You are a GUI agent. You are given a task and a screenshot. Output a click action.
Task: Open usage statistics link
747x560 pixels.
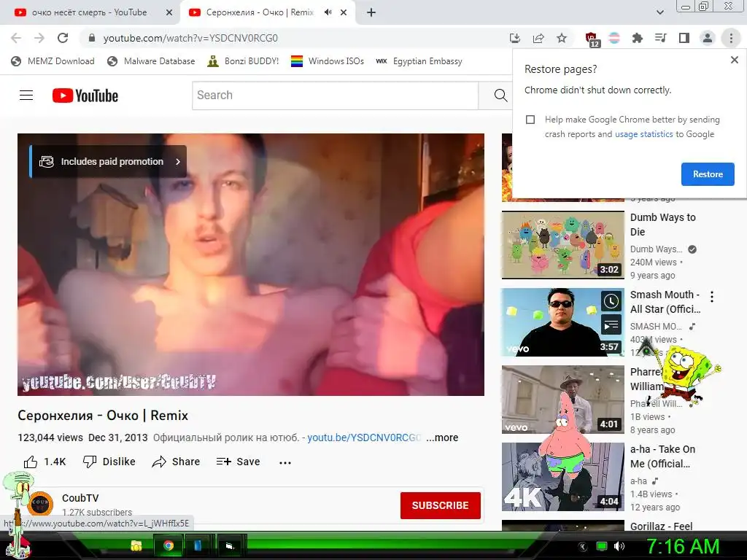point(643,134)
